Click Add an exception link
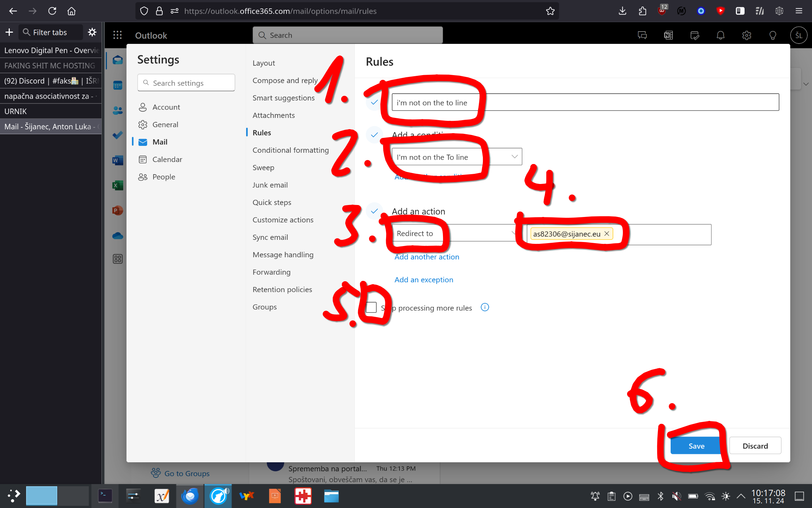 pyautogui.click(x=423, y=280)
